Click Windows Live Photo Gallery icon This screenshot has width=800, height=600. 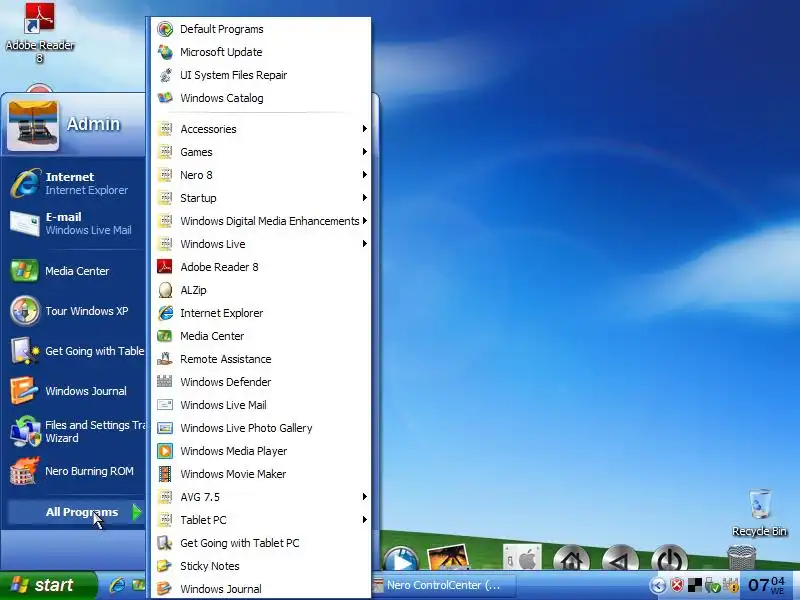pyautogui.click(x=165, y=428)
